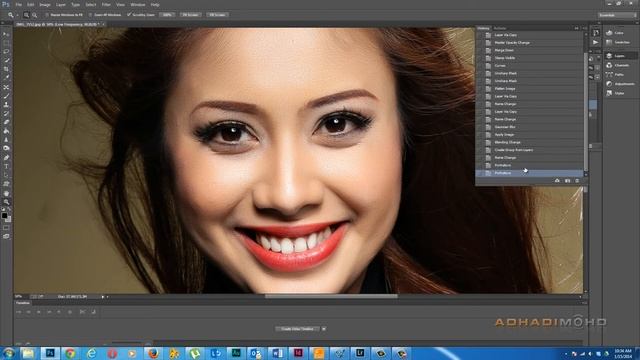Click the Zoom In icon in options bar
The height and width of the screenshot is (360, 640).
[26, 15]
